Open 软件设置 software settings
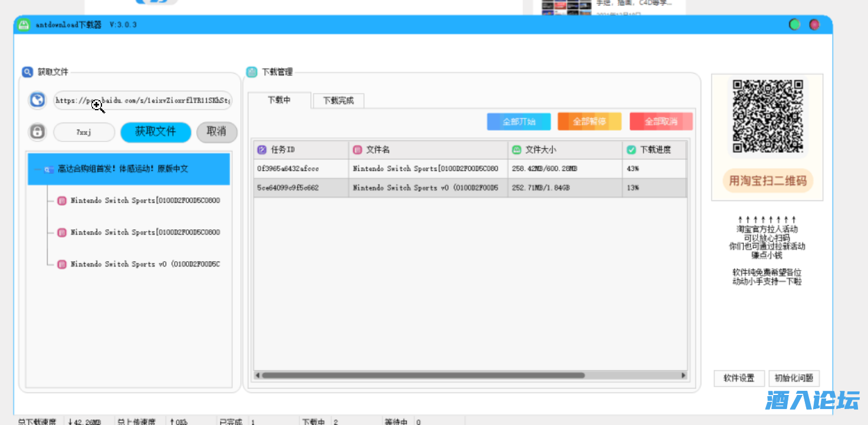Viewport: 868px width, 425px height. pos(739,378)
